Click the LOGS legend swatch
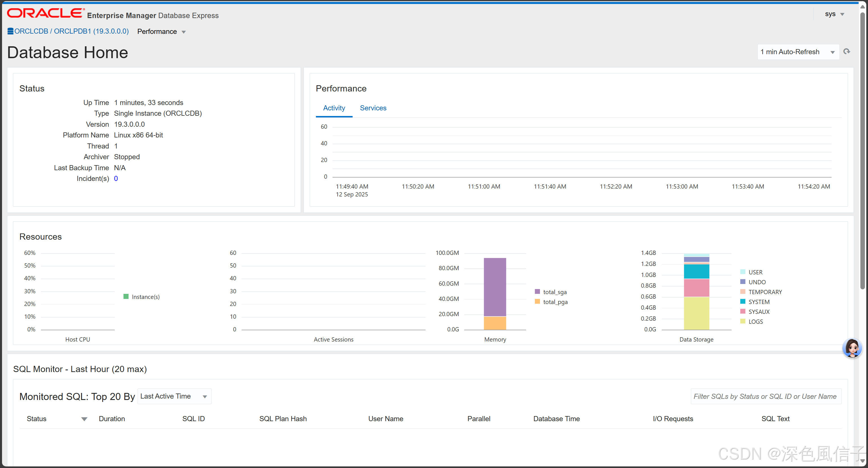 tap(743, 321)
